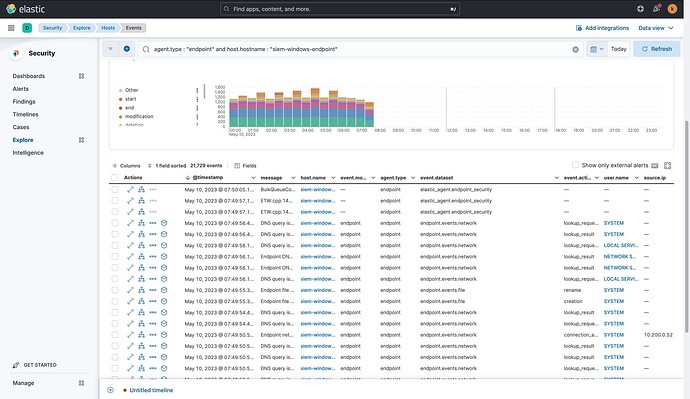Check the first event row checkbox

(115, 190)
